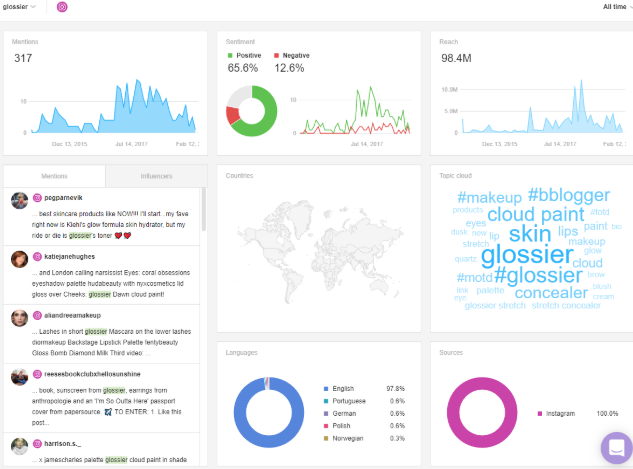Click Instagram icon beside aliandreeamakeup
Image resolution: width=633 pixels, height=469 pixels.
37,316
